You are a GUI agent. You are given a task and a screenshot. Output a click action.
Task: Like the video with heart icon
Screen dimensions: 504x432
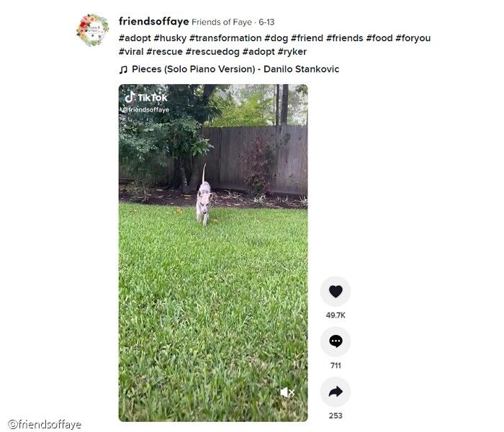336,291
